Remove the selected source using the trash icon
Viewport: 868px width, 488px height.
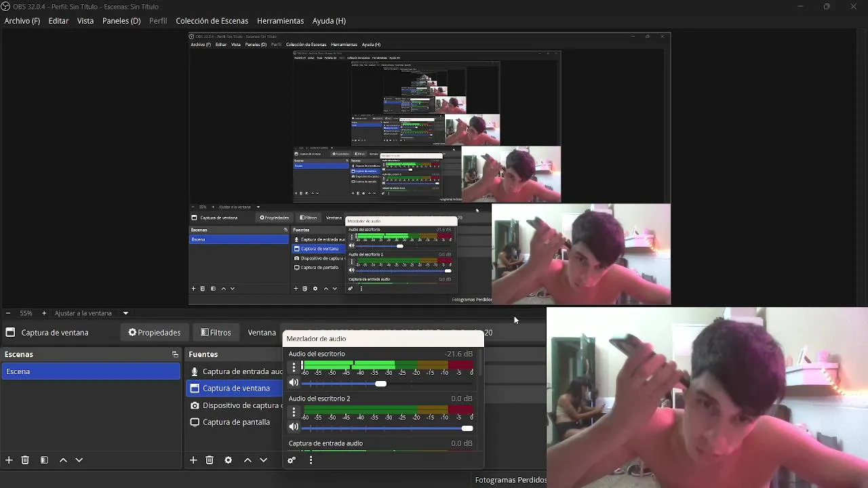[x=210, y=460]
